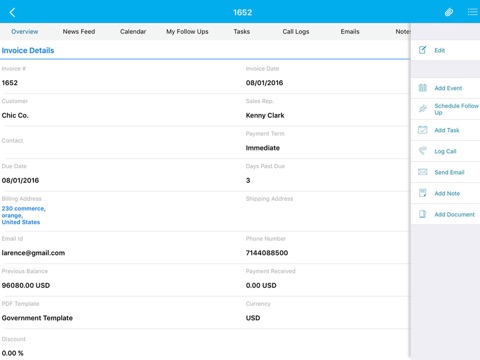Click the Contact field label

(x=12, y=141)
